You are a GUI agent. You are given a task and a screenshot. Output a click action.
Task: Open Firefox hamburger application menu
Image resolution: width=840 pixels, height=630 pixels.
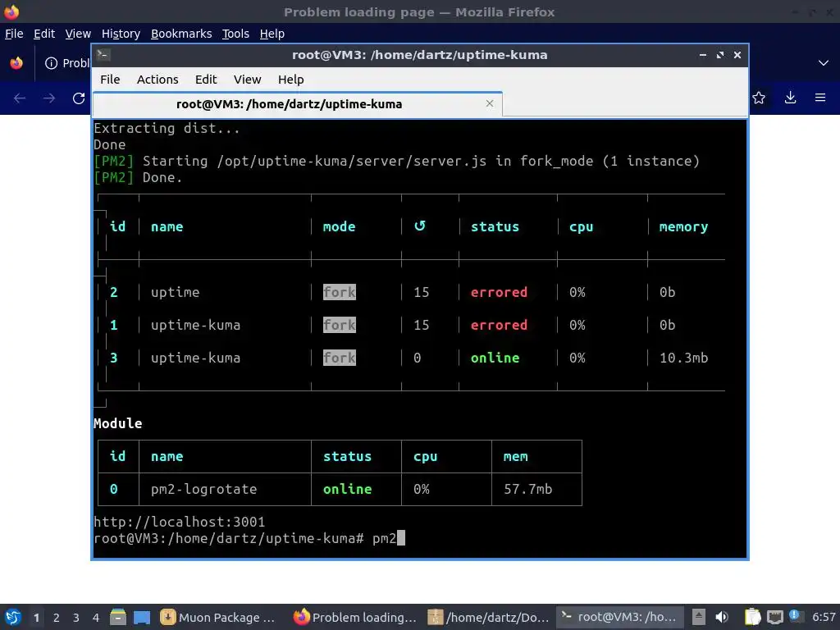820,98
